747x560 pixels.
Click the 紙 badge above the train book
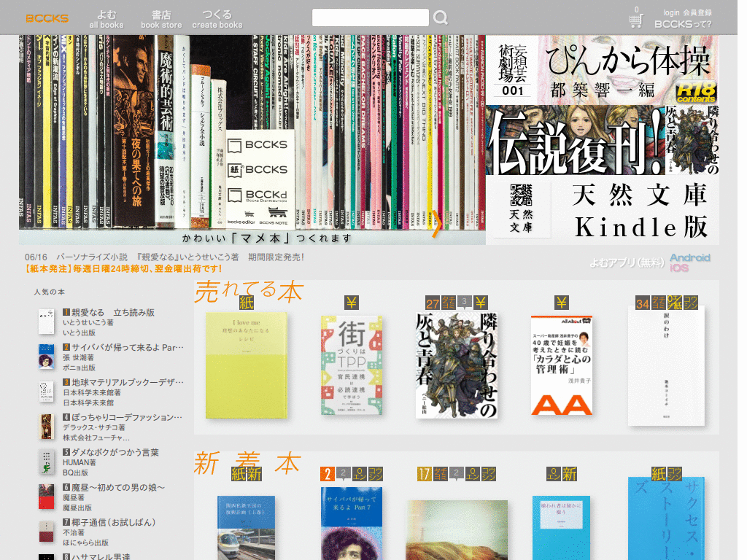coord(239,474)
